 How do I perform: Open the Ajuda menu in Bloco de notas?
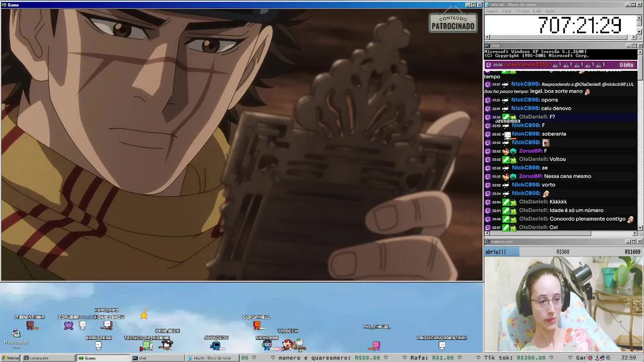[x=550, y=11]
